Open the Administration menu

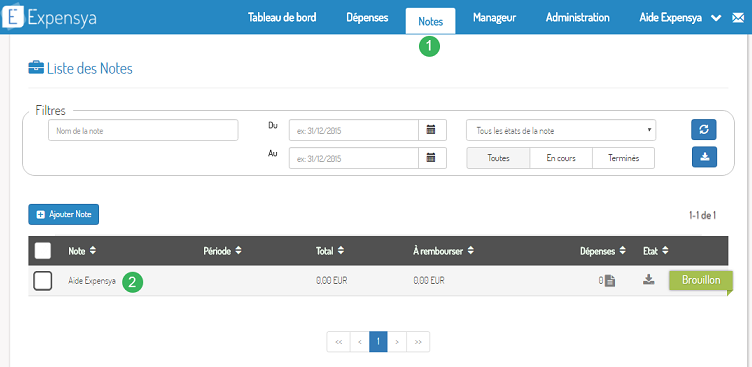(577, 18)
